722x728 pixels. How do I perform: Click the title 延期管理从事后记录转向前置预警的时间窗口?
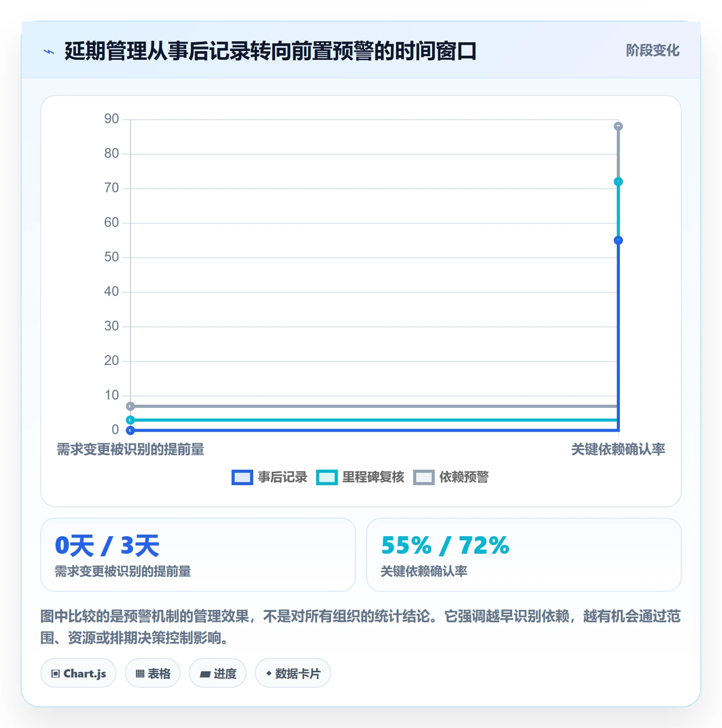pyautogui.click(x=270, y=51)
